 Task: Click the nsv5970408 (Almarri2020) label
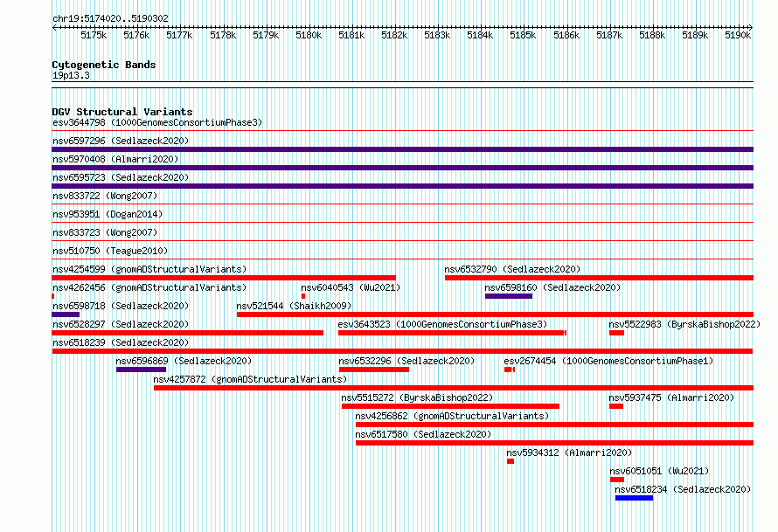(x=115, y=159)
